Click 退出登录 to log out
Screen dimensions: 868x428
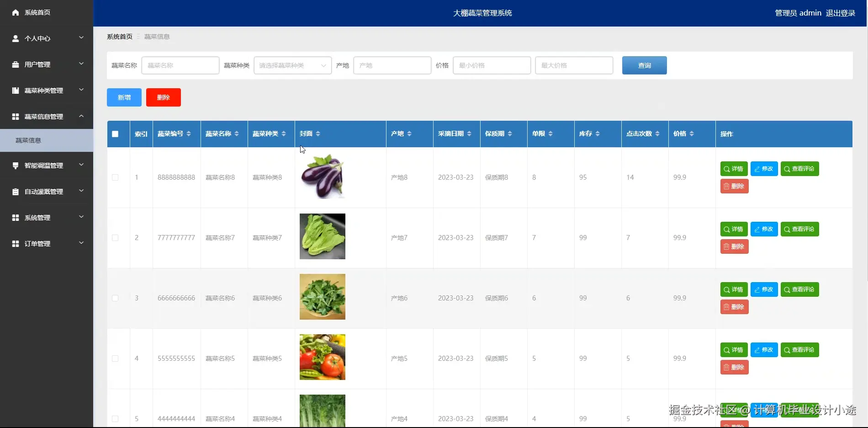coord(841,13)
